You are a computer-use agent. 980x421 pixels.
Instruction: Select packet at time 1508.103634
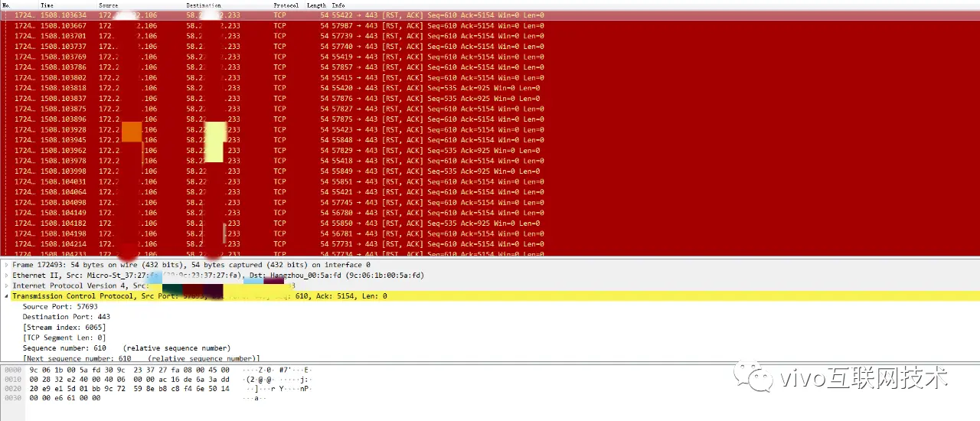(490, 15)
